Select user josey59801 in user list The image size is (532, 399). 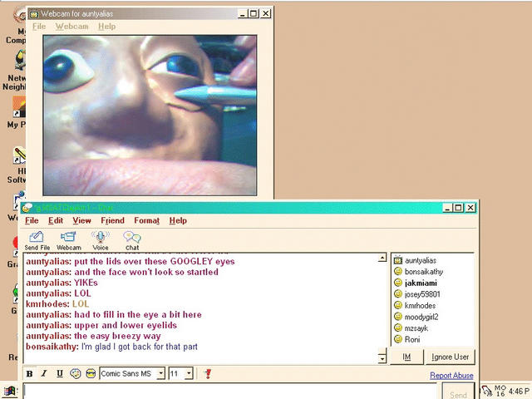(422, 294)
